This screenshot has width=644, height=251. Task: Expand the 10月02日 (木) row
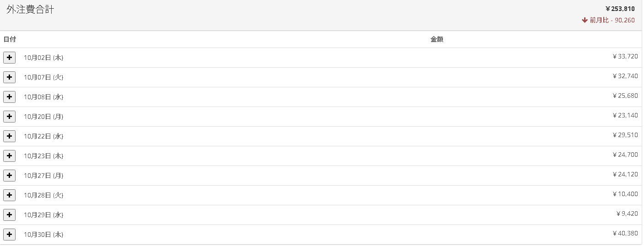click(9, 58)
